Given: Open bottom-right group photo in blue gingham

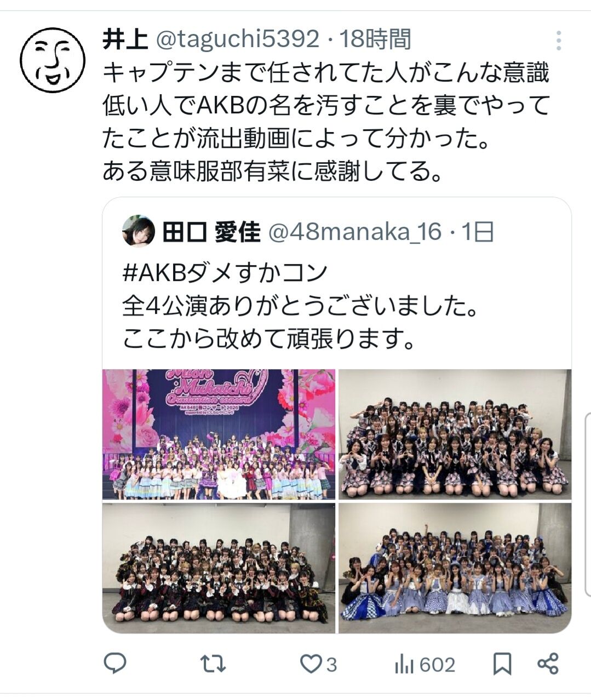Looking at the screenshot, I should click(x=455, y=568).
